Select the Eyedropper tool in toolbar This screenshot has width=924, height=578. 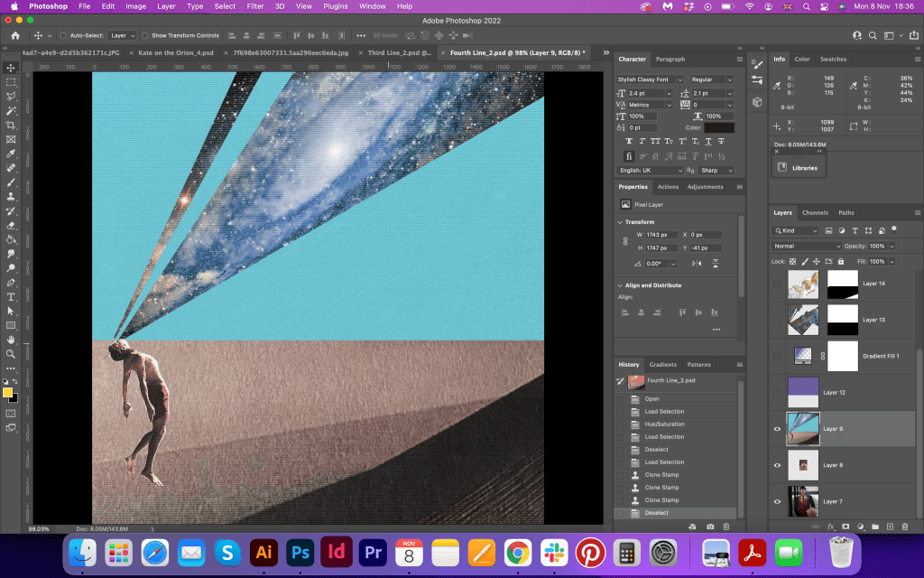11,154
